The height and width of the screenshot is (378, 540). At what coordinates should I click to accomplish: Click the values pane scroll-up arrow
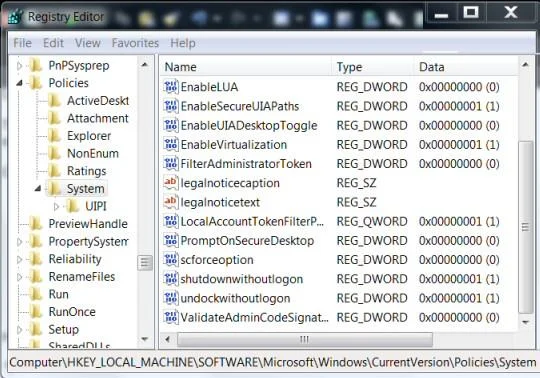coord(526,65)
